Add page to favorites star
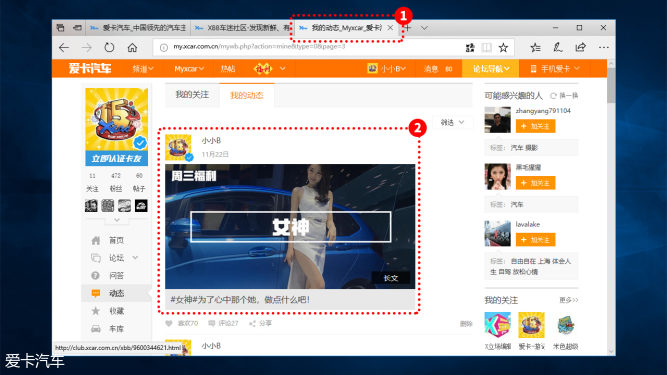Image resolution: width=667 pixels, height=375 pixels. (503, 48)
